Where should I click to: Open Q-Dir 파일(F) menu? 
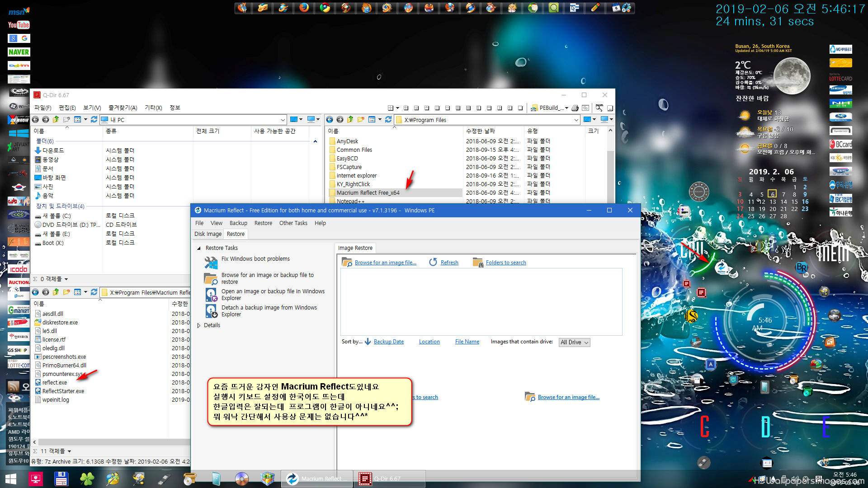coord(43,108)
